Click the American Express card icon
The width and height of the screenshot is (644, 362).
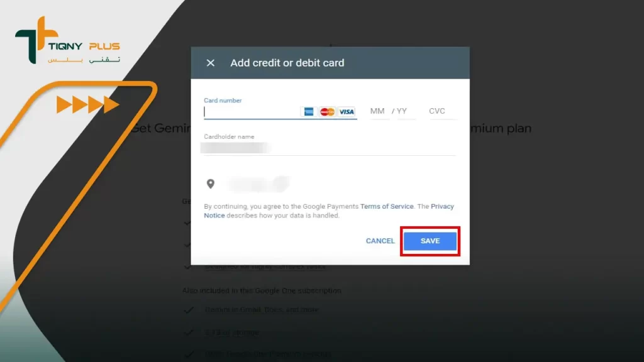[x=308, y=112]
